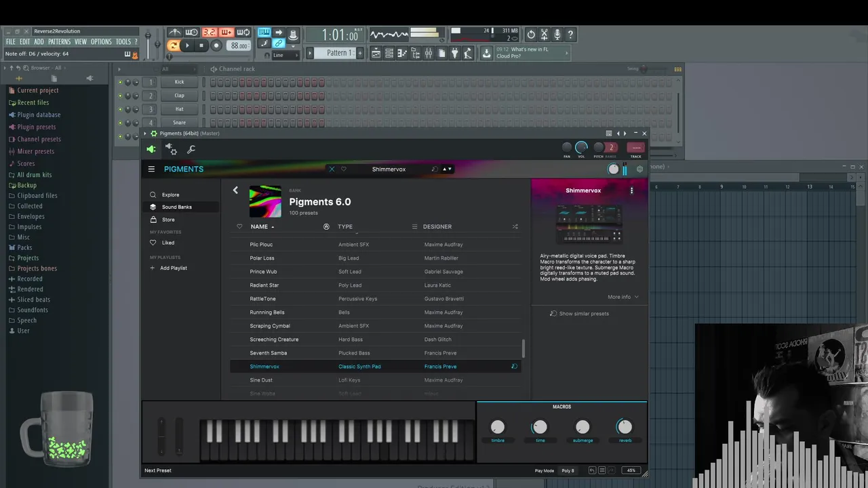Open the plugin wrapper wrench settings
The height and width of the screenshot is (488, 868).
(191, 150)
